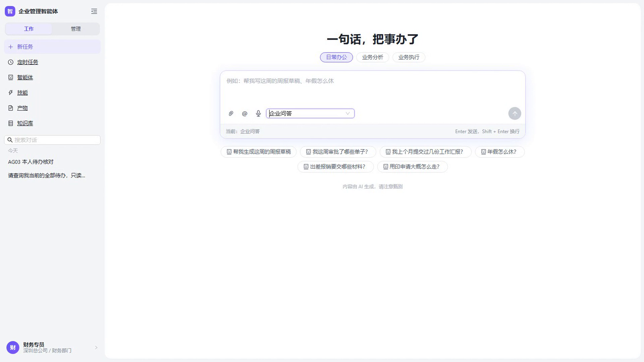Select the 日常办公 category pill
This screenshot has width=644, height=362.
click(x=336, y=57)
